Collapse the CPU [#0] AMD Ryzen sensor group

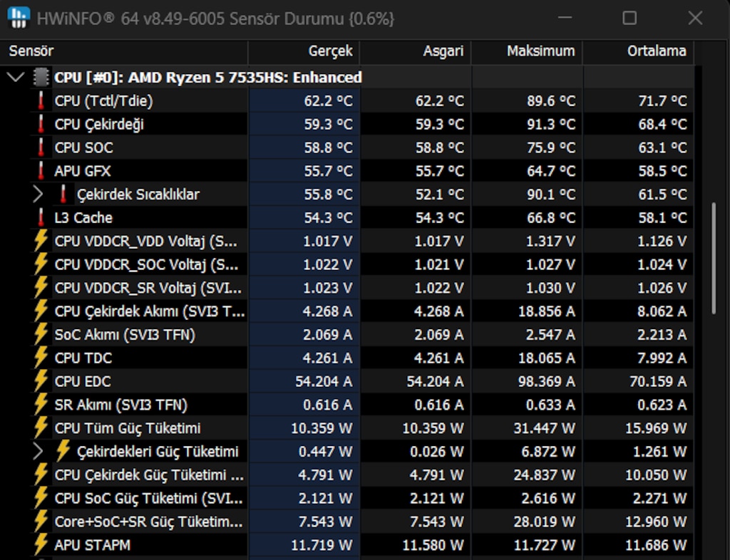tap(16, 77)
